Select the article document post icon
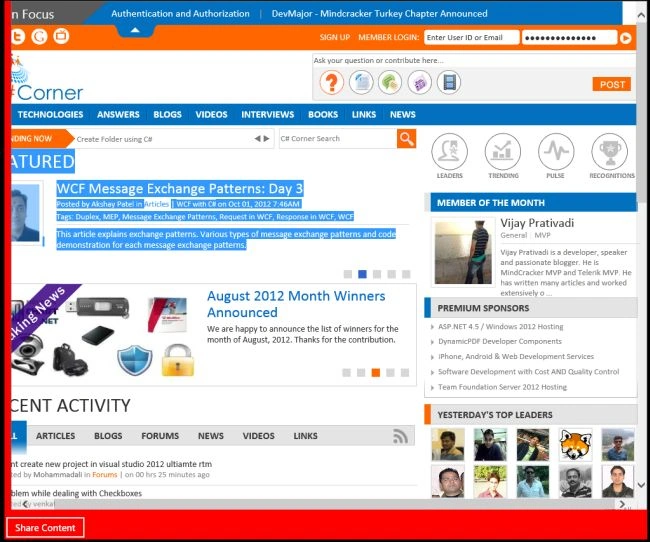Screen dimensions: 650x542 coord(361,82)
